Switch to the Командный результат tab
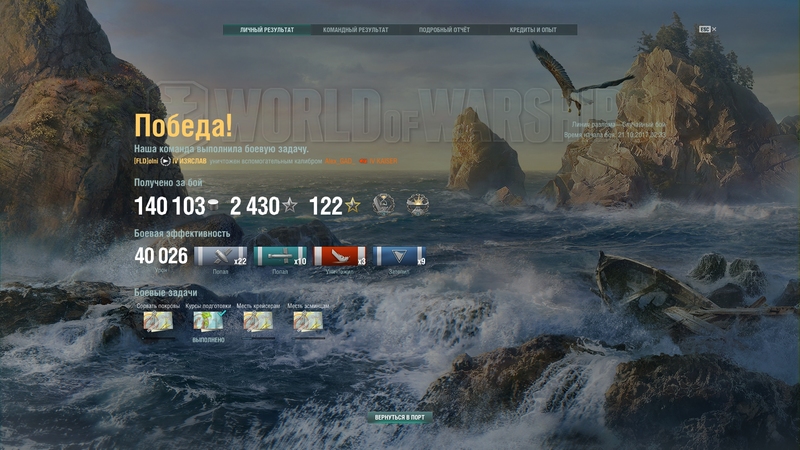The width and height of the screenshot is (800, 450). click(355, 30)
